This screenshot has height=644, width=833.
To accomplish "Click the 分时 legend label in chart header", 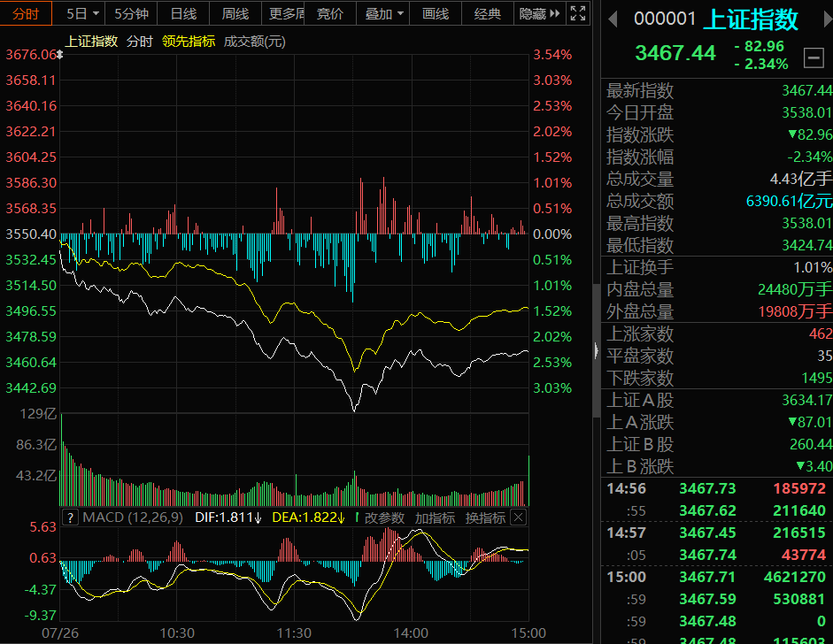I will click(x=140, y=42).
